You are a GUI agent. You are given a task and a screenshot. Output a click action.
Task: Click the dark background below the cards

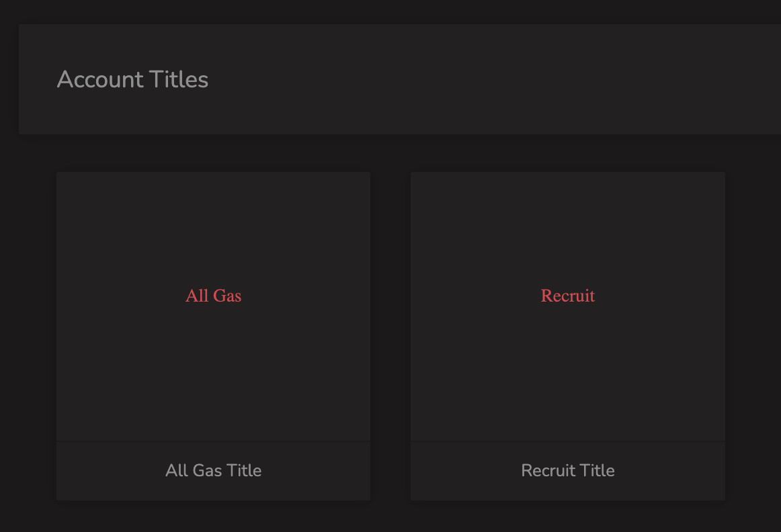point(390,518)
